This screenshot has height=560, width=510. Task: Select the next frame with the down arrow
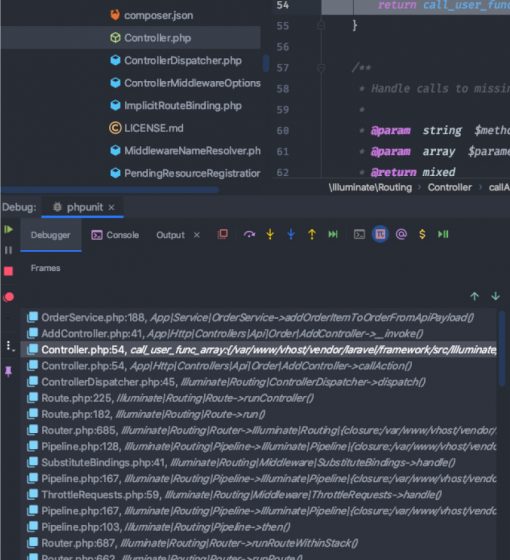click(x=495, y=296)
